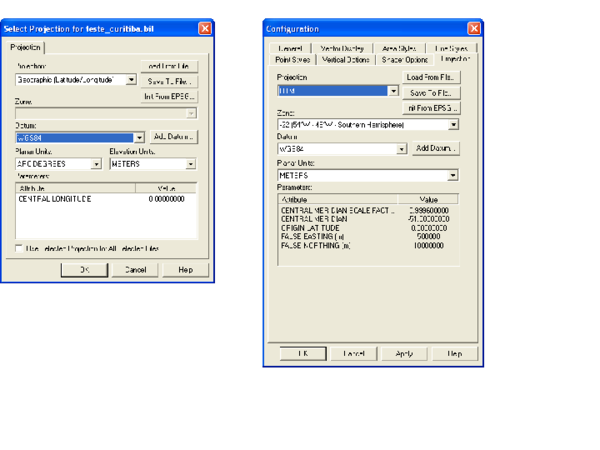Expand the Zone dropdown in Configuration
The image size is (600, 450).
click(x=453, y=125)
